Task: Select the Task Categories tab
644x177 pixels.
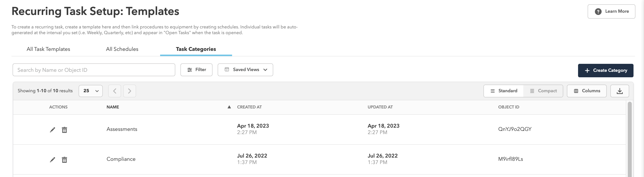Action: [x=196, y=49]
